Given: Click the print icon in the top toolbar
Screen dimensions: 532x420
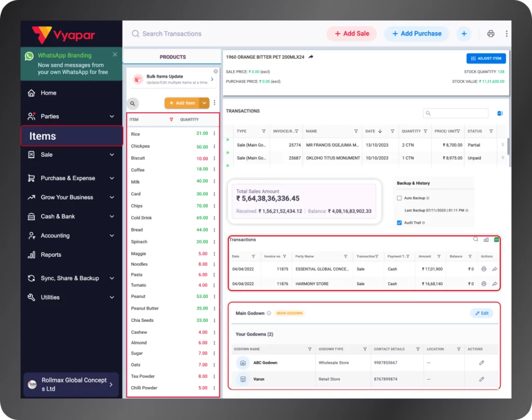Looking at the screenshot, I should click(490, 33).
